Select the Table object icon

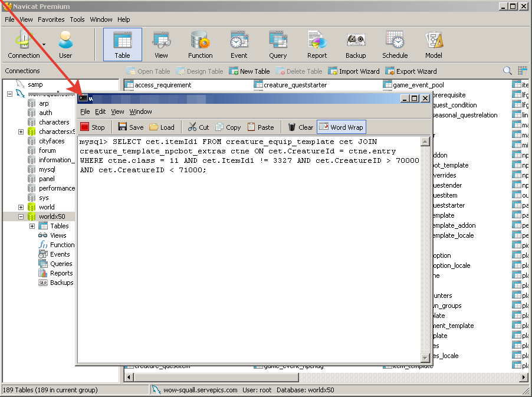click(123, 44)
